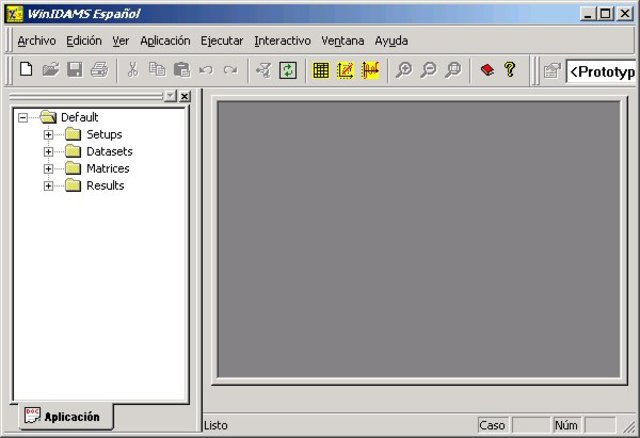Viewport: 640px width, 438px height.
Task: Click the Zoom out magnifier icon
Action: coord(429,70)
